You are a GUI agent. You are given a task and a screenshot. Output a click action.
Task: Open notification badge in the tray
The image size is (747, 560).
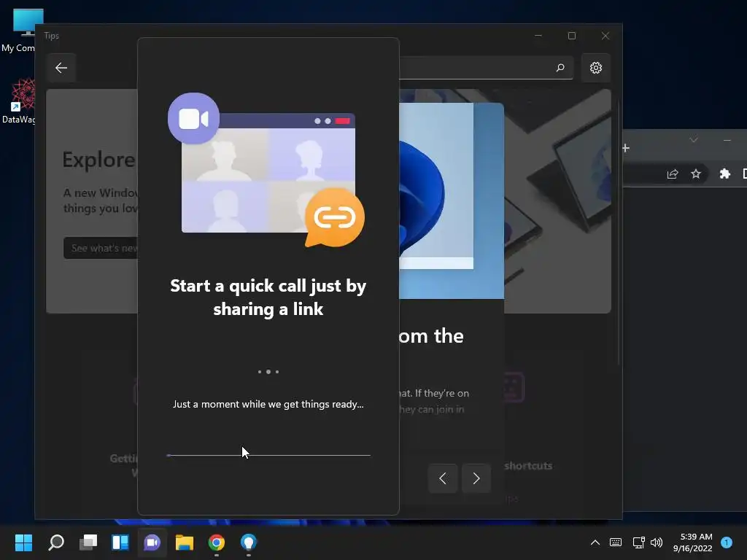727,542
